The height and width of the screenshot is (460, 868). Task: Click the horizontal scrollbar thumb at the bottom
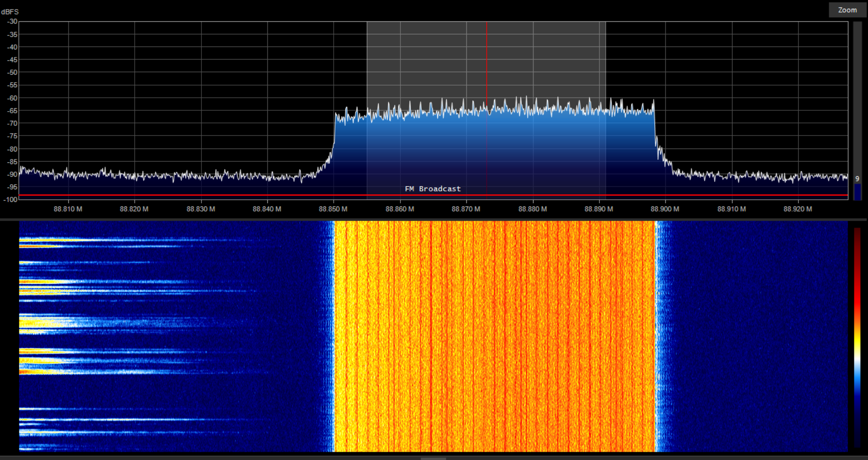coord(433,458)
